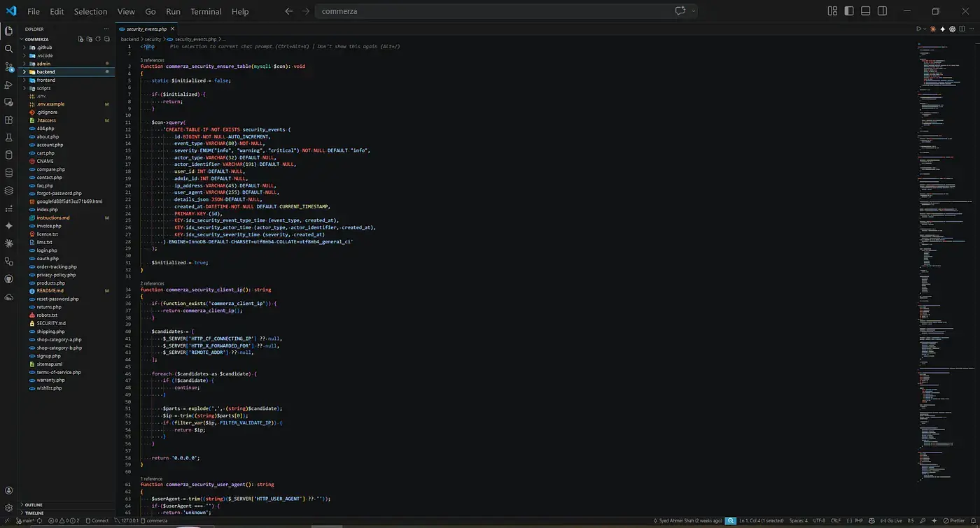The height and width of the screenshot is (528, 980).
Task: Click the errors and warnings counter
Action: tap(64, 520)
